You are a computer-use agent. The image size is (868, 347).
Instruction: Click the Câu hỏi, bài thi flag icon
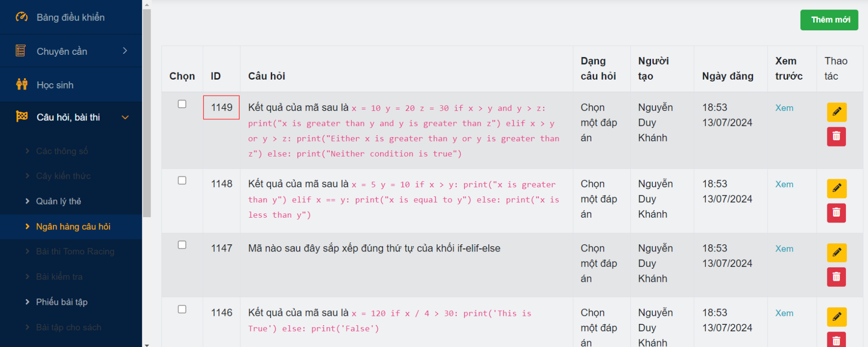click(22, 117)
